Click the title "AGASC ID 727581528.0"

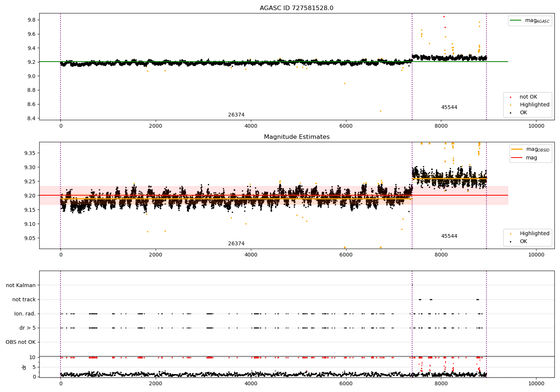coord(296,8)
